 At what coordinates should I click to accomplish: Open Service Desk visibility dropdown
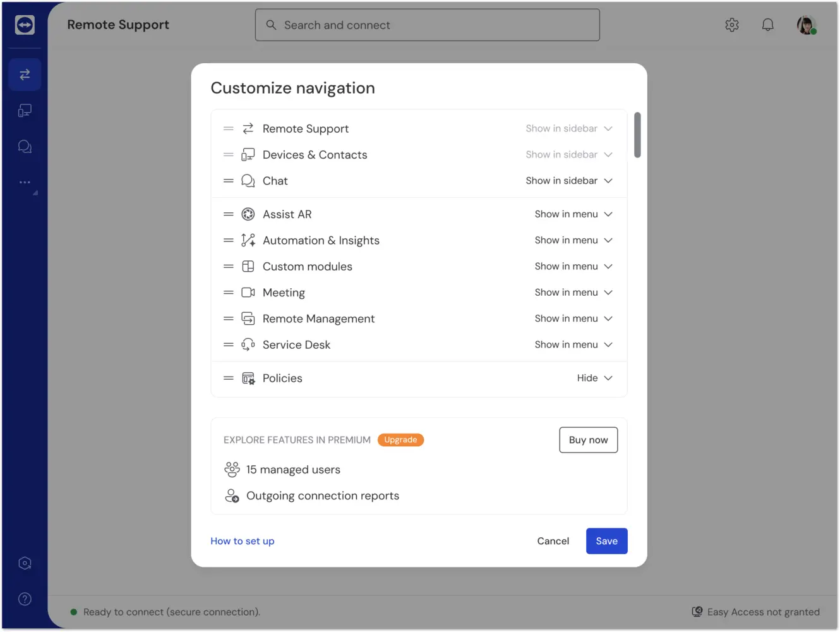coord(573,344)
